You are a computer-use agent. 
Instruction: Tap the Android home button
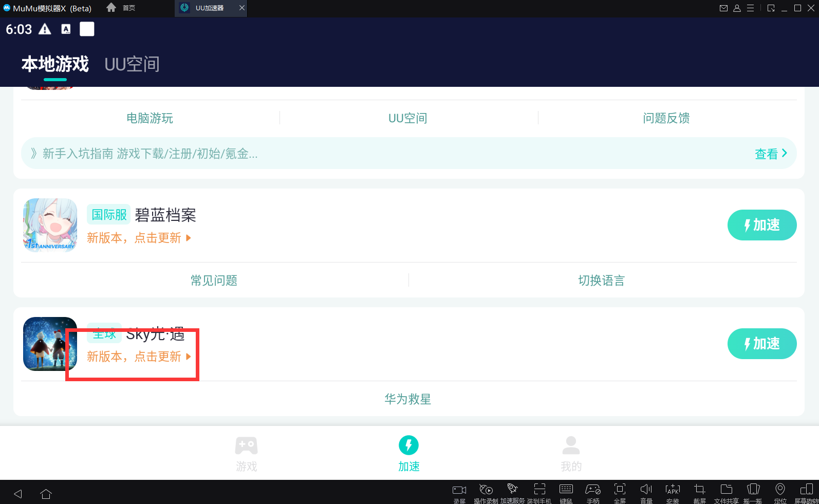click(46, 494)
